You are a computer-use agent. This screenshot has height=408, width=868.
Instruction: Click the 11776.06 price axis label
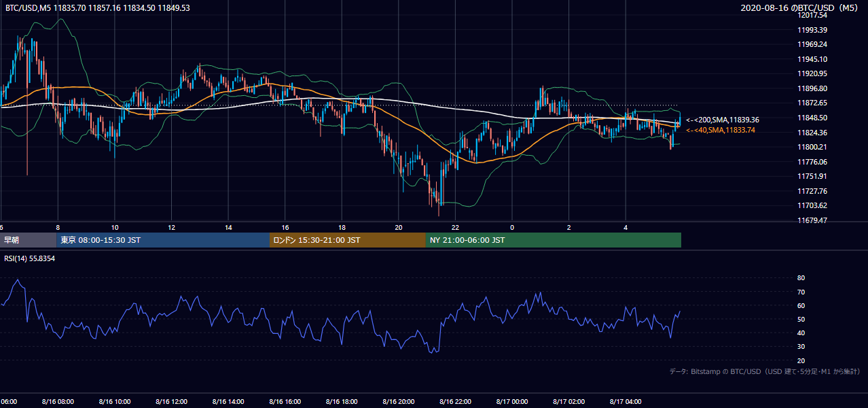click(812, 162)
